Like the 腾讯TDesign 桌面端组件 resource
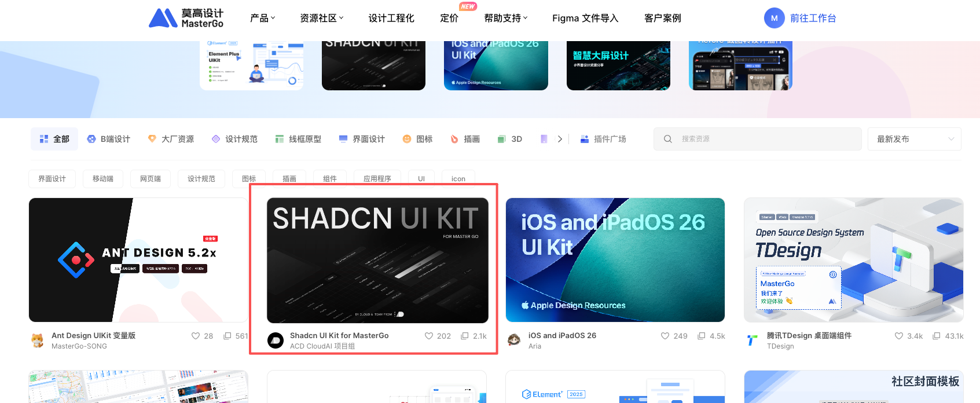 point(899,336)
